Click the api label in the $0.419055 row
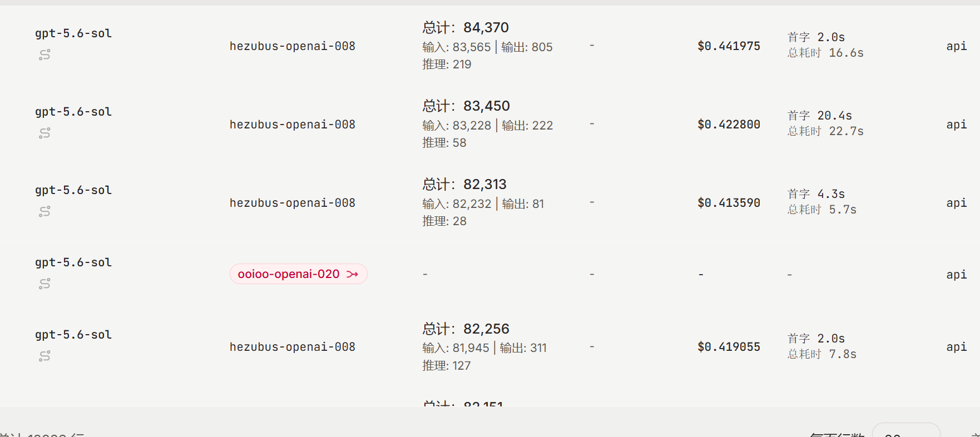Image resolution: width=980 pixels, height=437 pixels. pyautogui.click(x=957, y=347)
